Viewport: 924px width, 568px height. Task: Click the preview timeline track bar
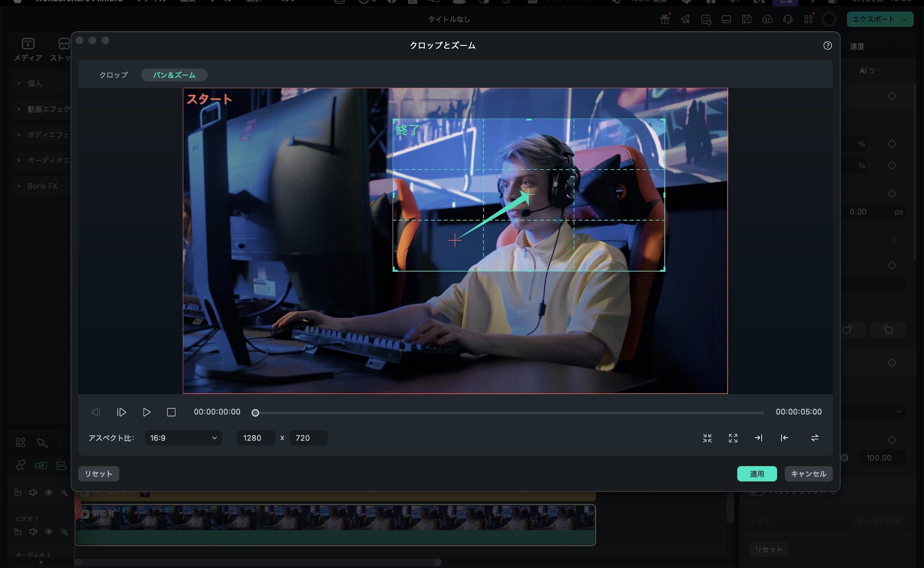(x=509, y=413)
